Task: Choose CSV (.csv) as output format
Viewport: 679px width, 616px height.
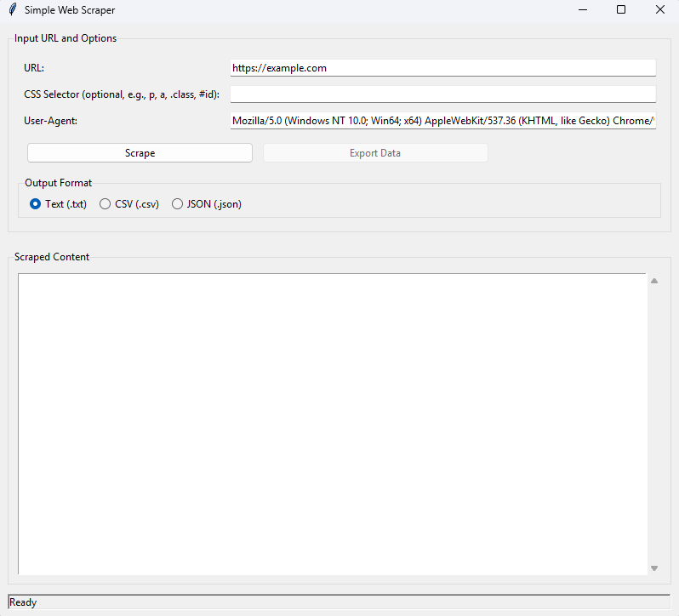Action: coord(106,204)
